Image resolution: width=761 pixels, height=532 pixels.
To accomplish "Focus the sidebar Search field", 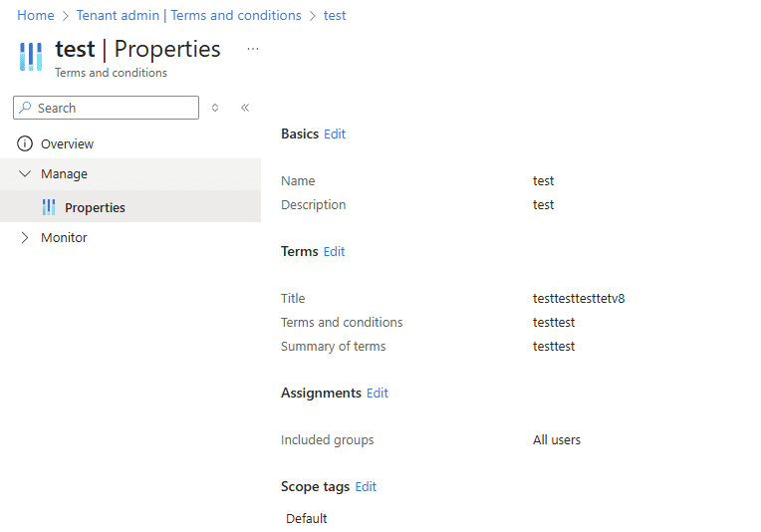I will 106,108.
